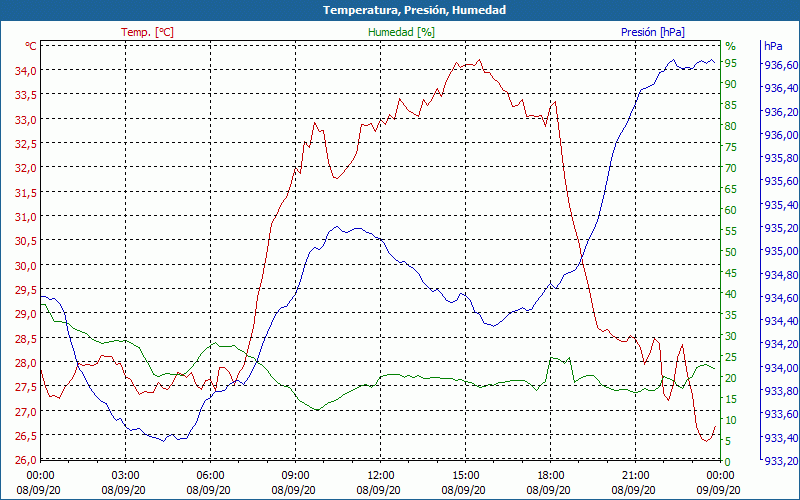
Task: Click the 934,00 pressure axis value
Action: 781,368
